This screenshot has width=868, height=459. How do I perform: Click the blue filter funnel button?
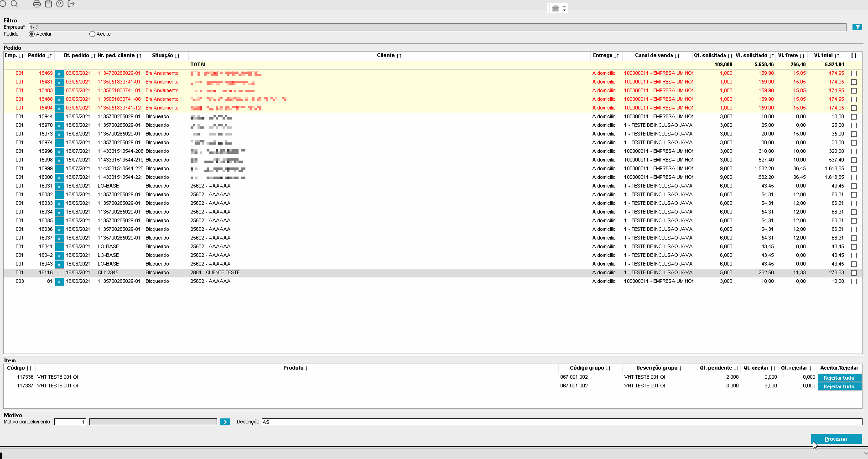[858, 27]
